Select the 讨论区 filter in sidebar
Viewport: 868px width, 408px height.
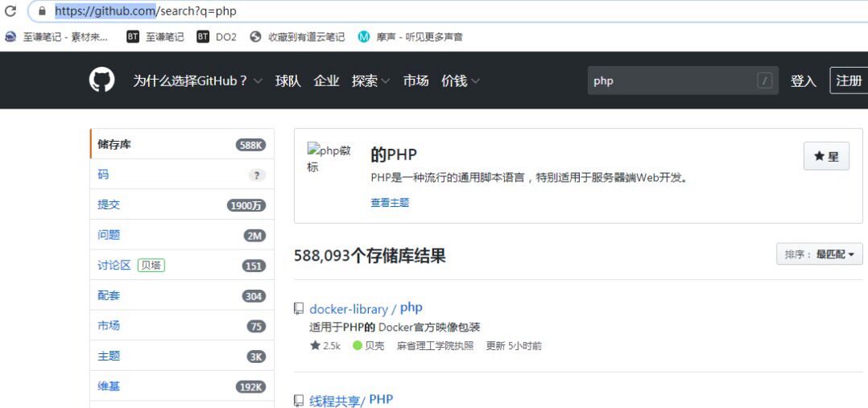(182, 266)
